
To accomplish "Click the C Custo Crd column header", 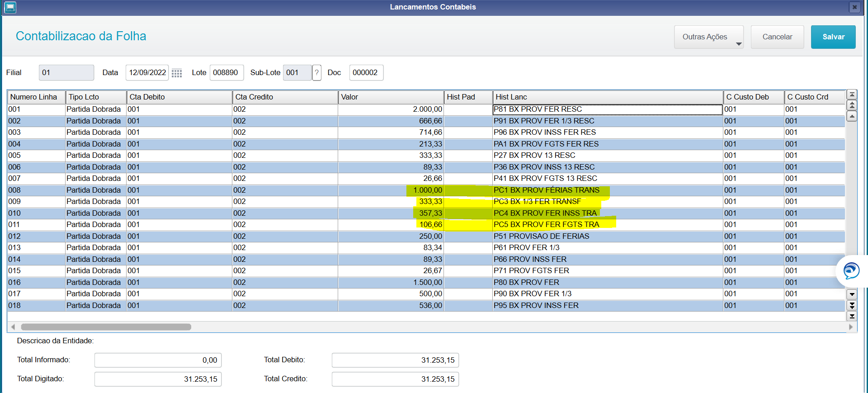I will [x=815, y=97].
